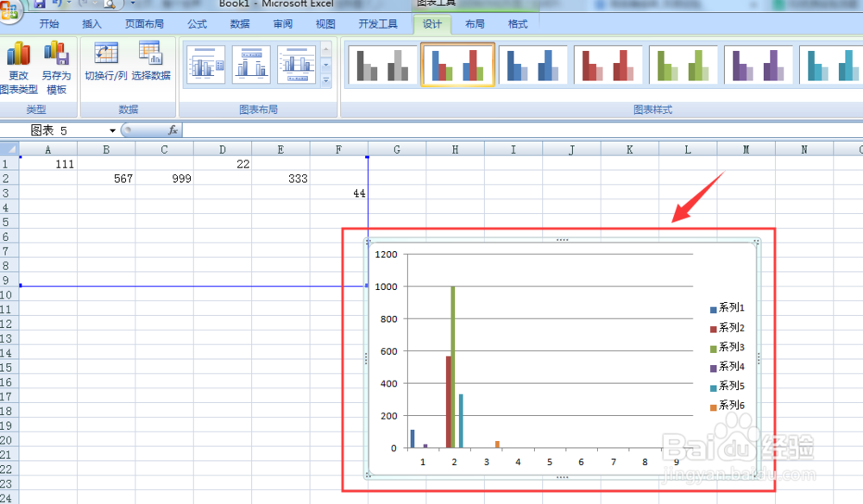The image size is (863, 504).
Task: Open the 开始 ribbon tab
Action: coord(49,23)
